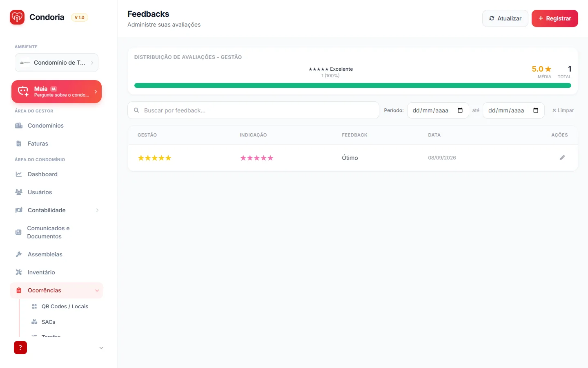
Task: Expand the bottom user menu chevron
Action: (x=101, y=348)
